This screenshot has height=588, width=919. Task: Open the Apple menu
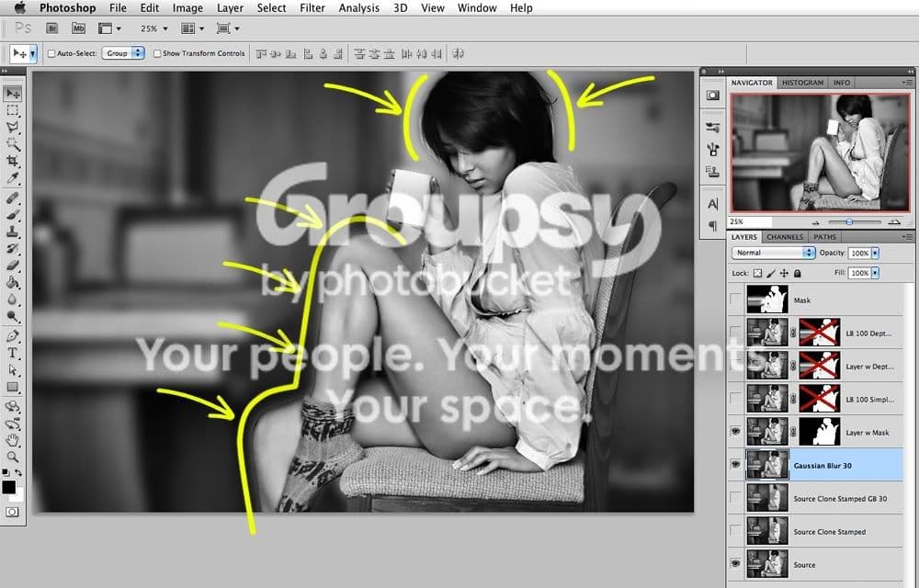pos(20,7)
